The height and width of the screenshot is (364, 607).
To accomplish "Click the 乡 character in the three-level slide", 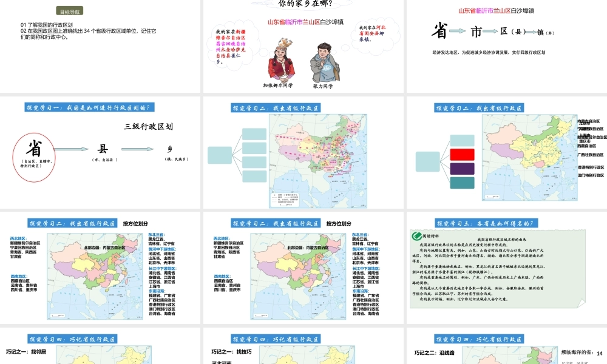I will (x=169, y=149).
